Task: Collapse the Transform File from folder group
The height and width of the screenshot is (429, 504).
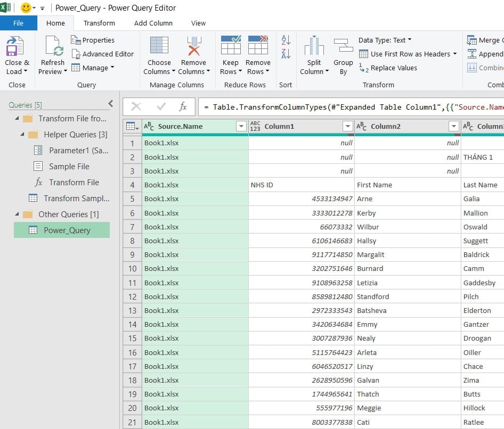Action: [17, 119]
